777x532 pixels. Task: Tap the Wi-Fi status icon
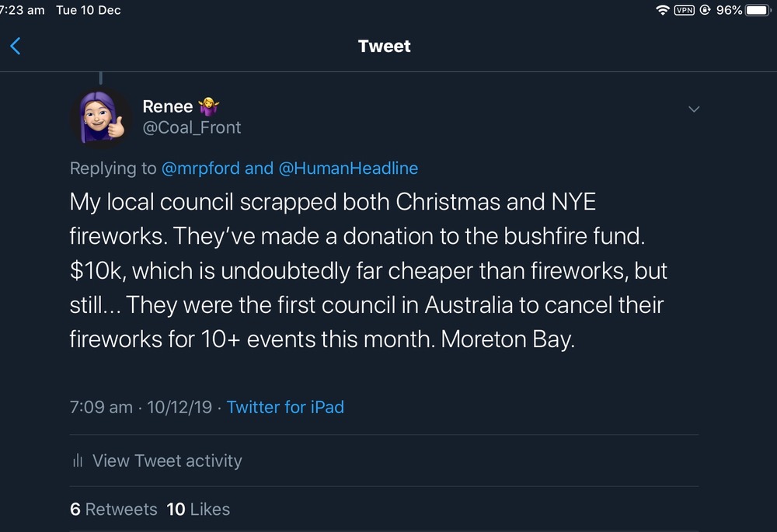coord(662,10)
